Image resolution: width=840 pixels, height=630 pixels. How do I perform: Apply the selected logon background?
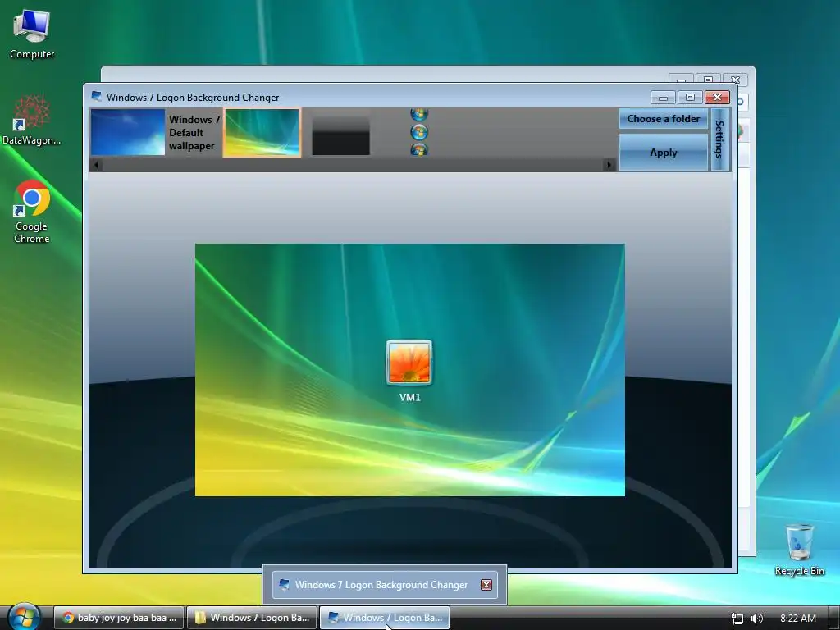[663, 153]
